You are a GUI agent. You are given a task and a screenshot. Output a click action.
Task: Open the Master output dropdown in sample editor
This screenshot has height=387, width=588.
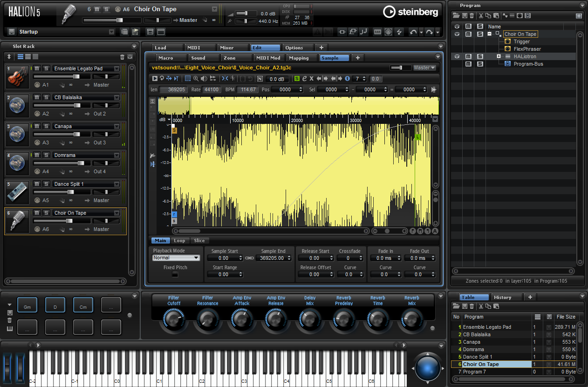click(x=425, y=68)
